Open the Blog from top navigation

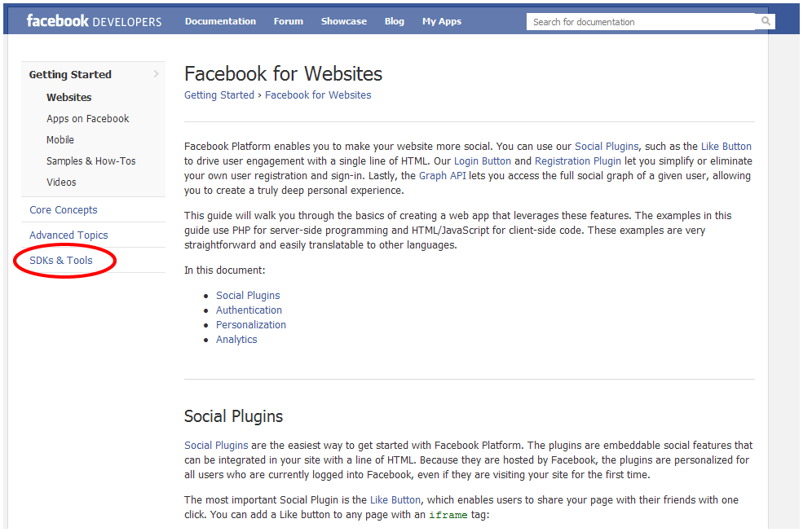395,21
